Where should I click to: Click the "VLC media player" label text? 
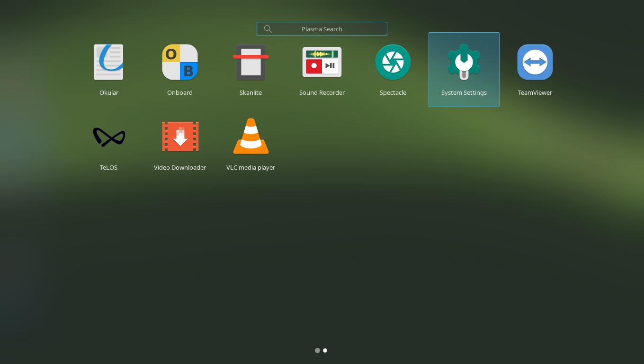(x=251, y=168)
